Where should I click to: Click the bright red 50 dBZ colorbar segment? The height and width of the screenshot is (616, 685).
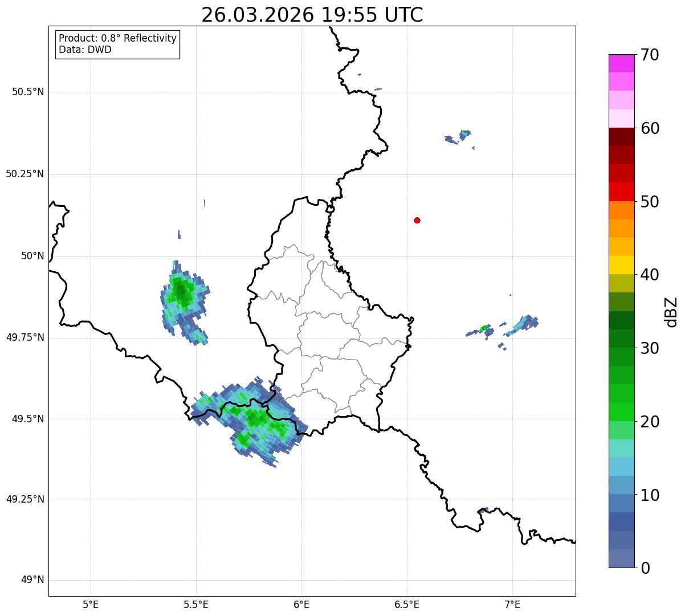click(x=621, y=191)
